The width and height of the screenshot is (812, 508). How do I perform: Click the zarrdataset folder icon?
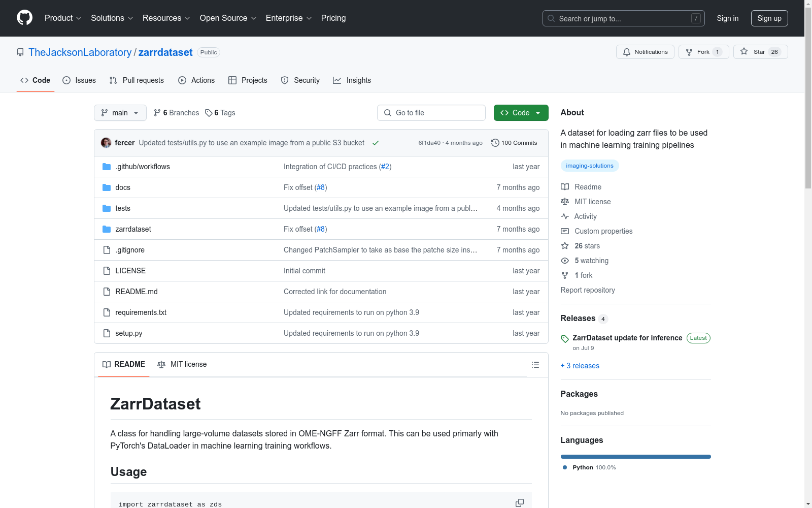tap(107, 229)
